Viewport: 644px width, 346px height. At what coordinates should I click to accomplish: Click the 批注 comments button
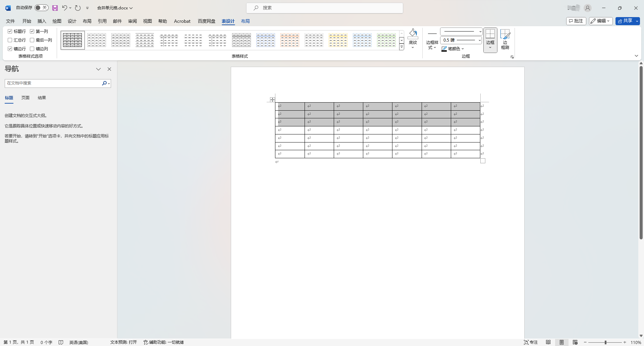coord(576,21)
